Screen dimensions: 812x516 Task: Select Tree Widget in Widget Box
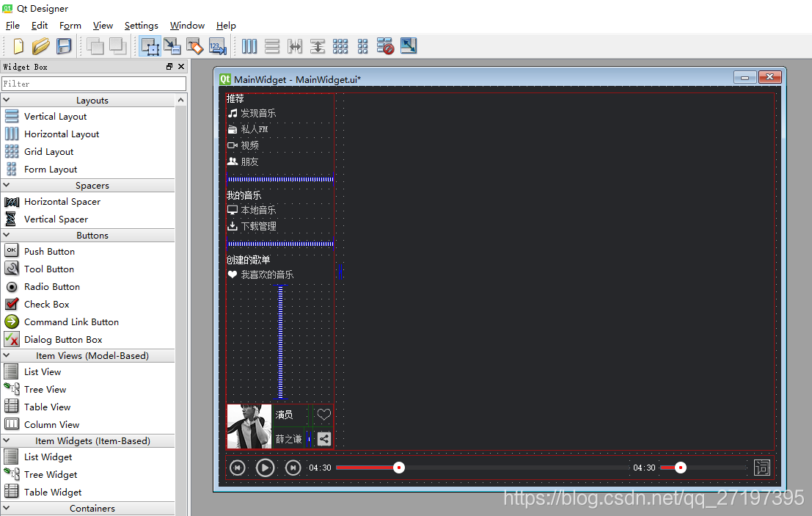pos(50,475)
